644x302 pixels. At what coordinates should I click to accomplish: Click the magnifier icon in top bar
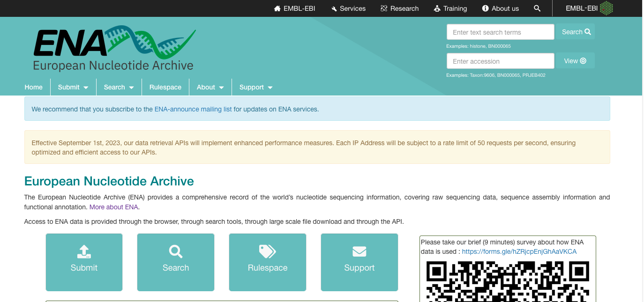(x=537, y=8)
